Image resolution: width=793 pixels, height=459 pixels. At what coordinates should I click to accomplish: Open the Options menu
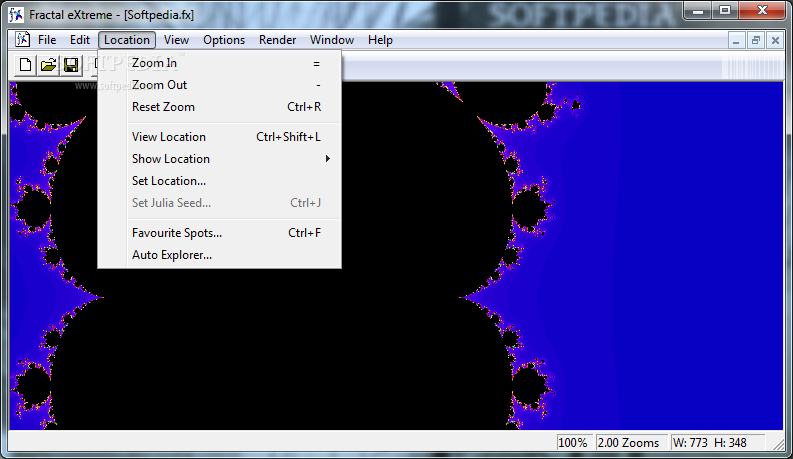click(224, 40)
